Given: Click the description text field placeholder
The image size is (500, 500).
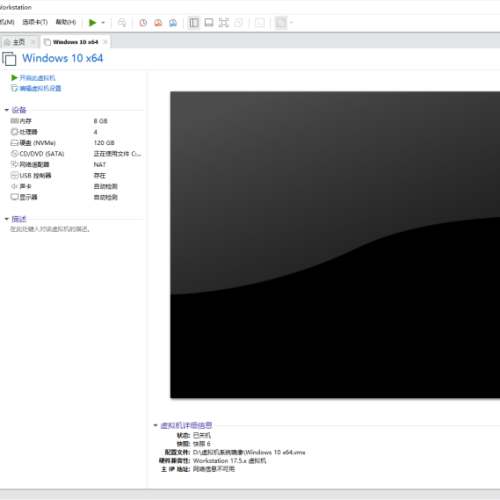Looking at the screenshot, I should (50, 229).
